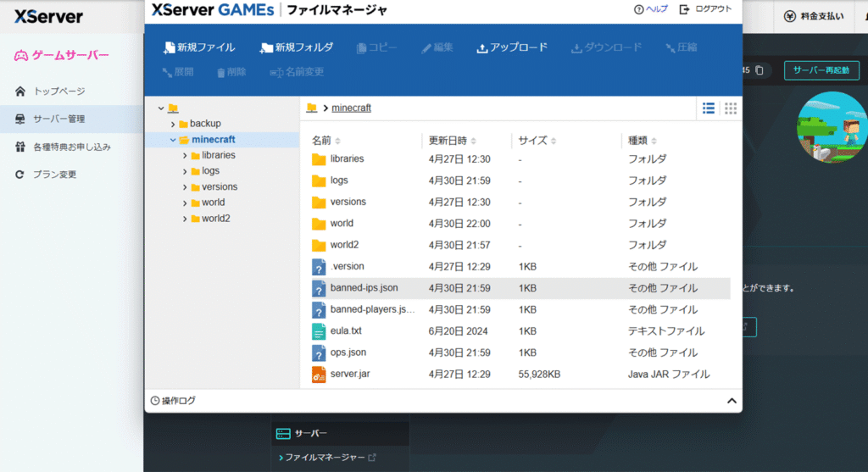
Task: Switch to grid view icon
Action: tap(731, 108)
